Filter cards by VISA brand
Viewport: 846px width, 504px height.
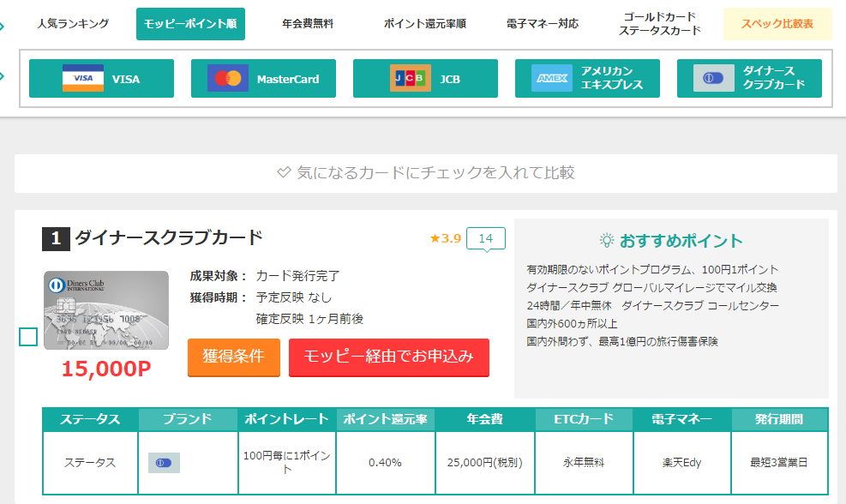tap(101, 78)
